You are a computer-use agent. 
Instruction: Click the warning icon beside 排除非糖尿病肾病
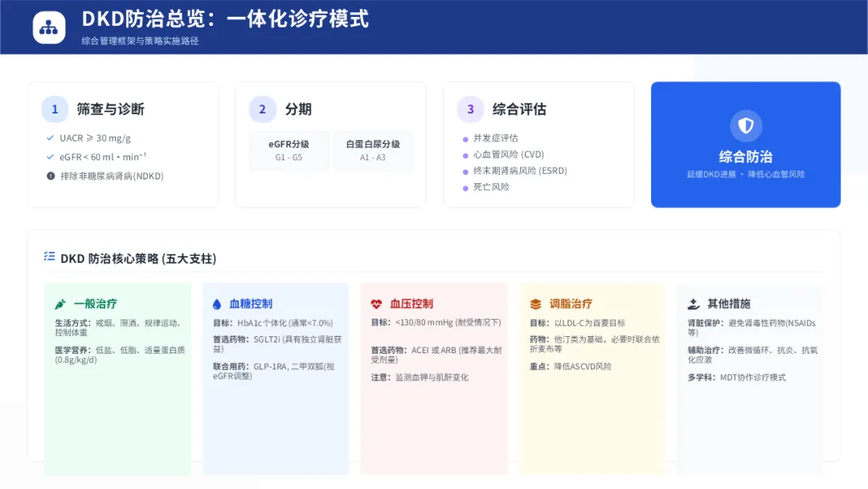(x=51, y=176)
